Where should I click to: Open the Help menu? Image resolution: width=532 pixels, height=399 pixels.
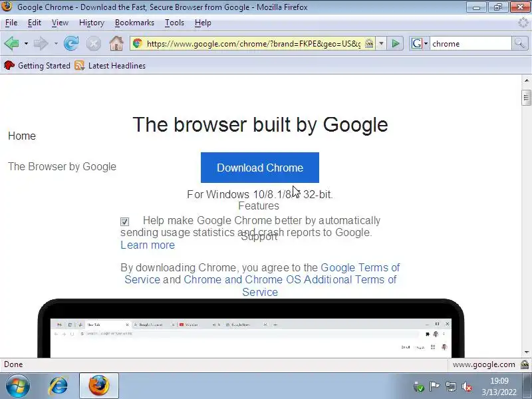pos(203,23)
